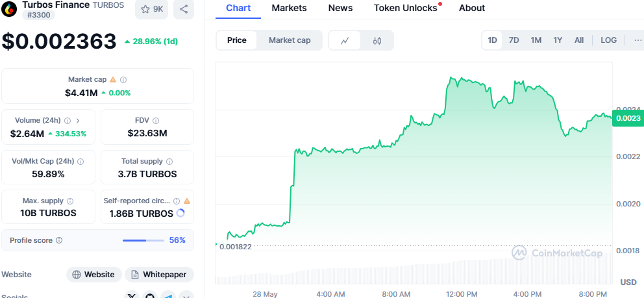Click the Profile score progress bar
This screenshot has height=298, width=644.
coord(143,240)
